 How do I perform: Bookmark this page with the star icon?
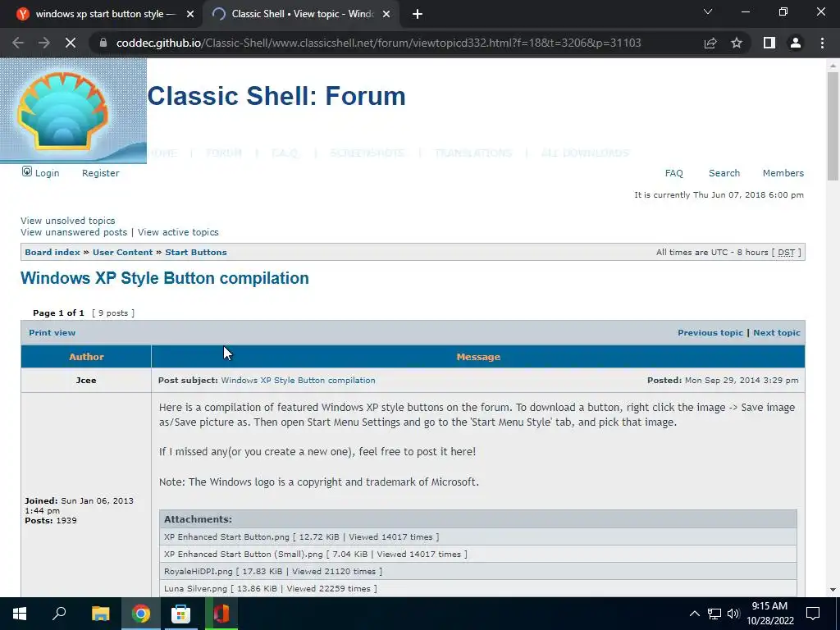pos(737,43)
